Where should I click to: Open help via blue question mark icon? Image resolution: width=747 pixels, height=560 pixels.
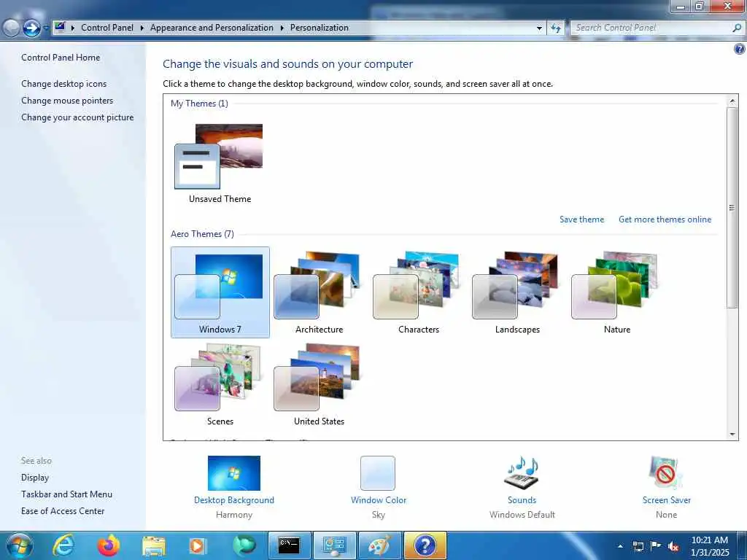[740, 49]
